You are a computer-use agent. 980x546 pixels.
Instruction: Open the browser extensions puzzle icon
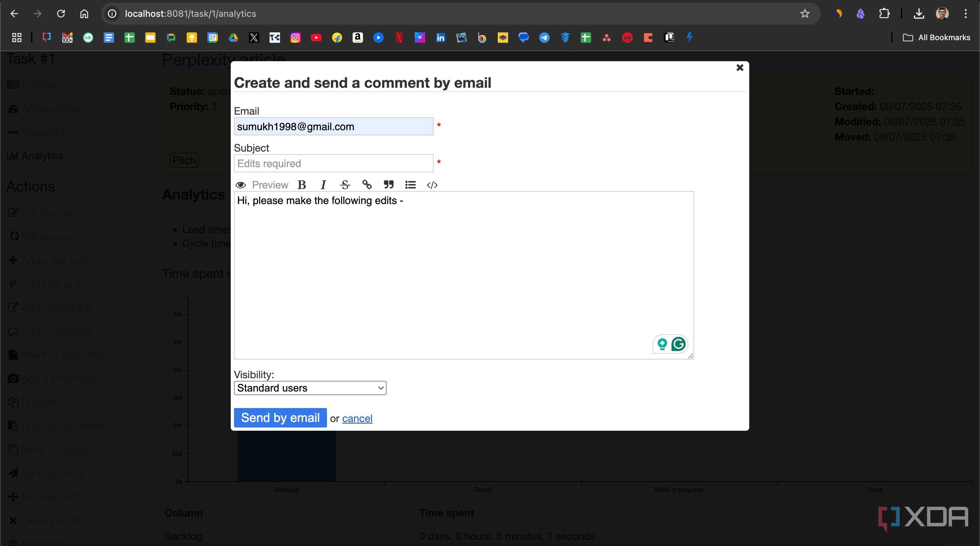pyautogui.click(x=884, y=14)
